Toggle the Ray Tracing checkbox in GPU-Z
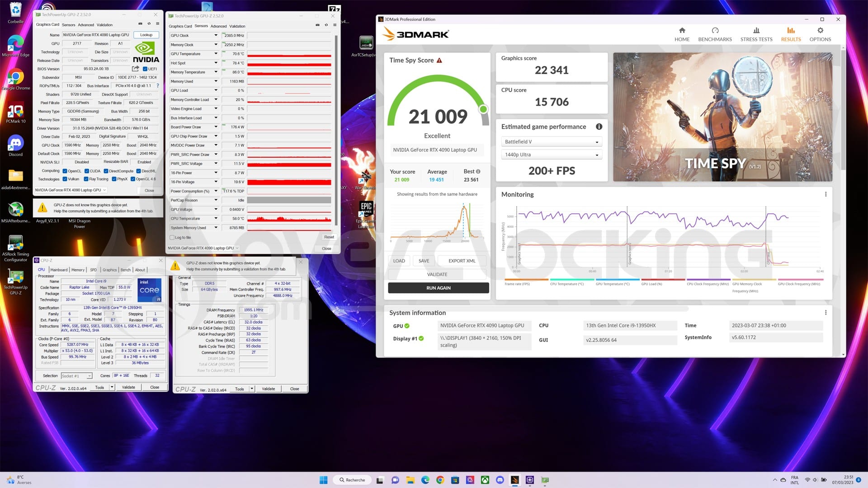The height and width of the screenshot is (488, 868). [x=86, y=179]
